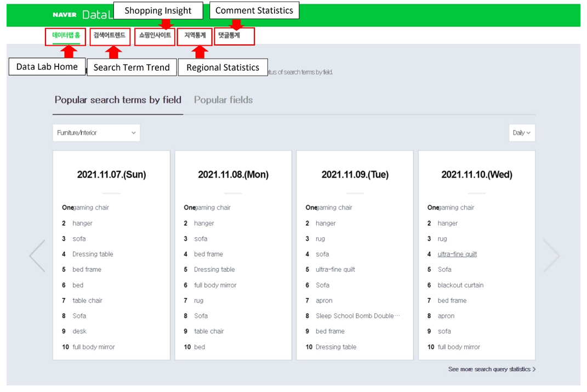Select the 2021.11.09.(Tue) card heading
The image size is (587, 392).
click(x=355, y=174)
